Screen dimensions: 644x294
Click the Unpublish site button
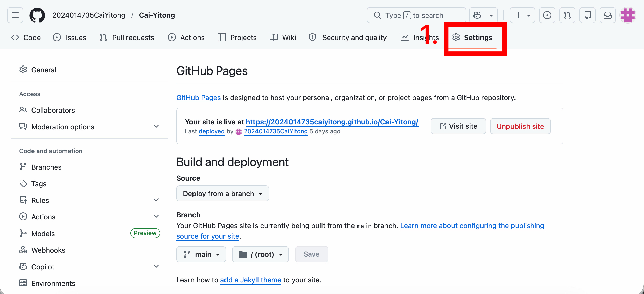(x=520, y=126)
